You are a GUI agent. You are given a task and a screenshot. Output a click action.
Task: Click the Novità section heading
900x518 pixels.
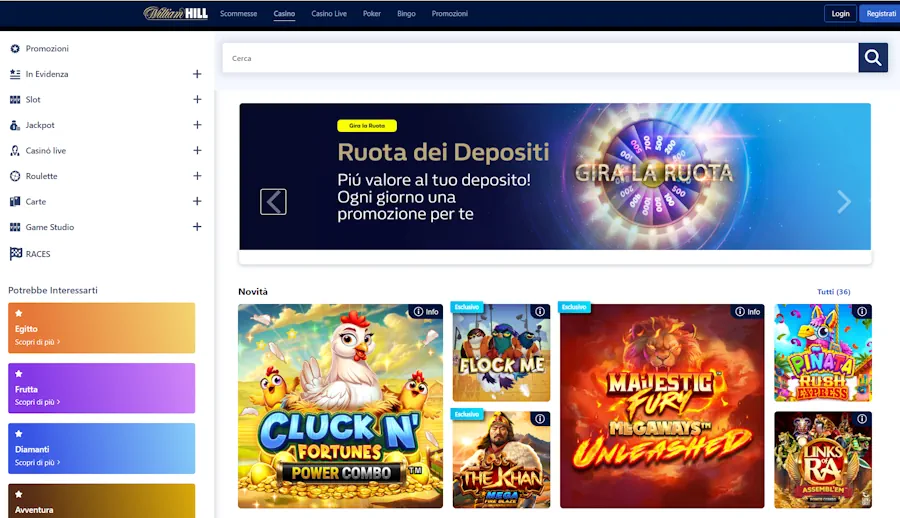click(x=253, y=292)
